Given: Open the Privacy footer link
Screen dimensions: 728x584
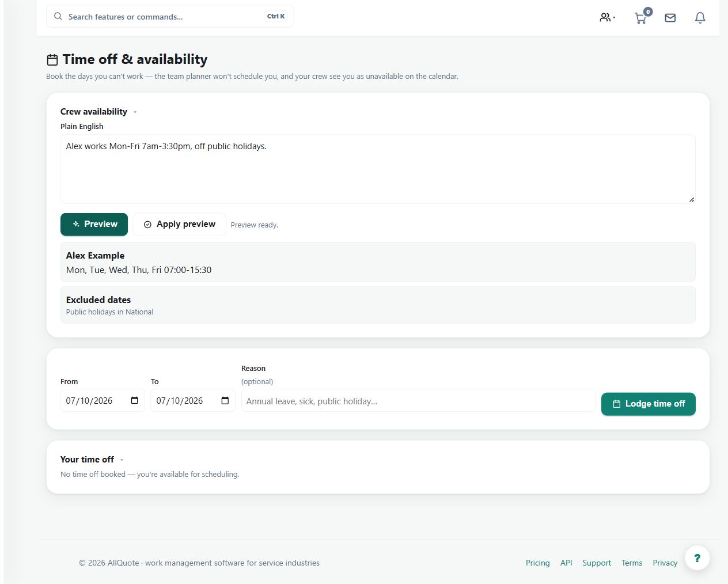Looking at the screenshot, I should click(665, 563).
